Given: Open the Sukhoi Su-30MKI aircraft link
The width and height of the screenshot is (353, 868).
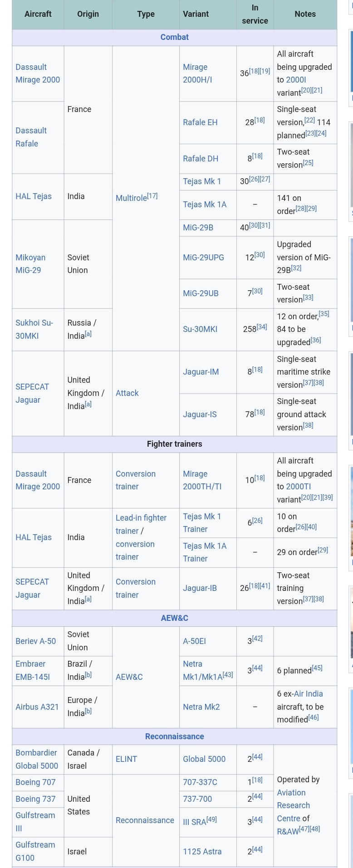Looking at the screenshot, I should pos(34,329).
